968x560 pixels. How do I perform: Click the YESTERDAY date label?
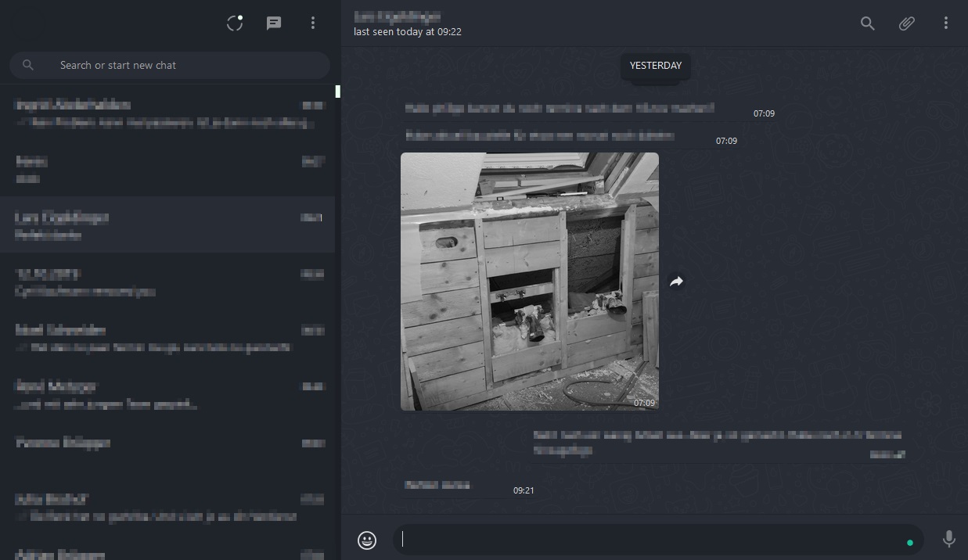coord(656,66)
